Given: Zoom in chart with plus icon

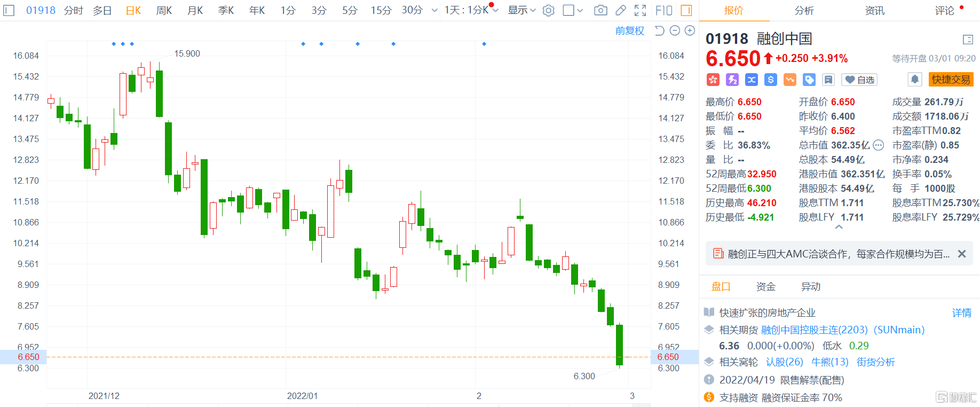Looking at the screenshot, I should (690, 30).
